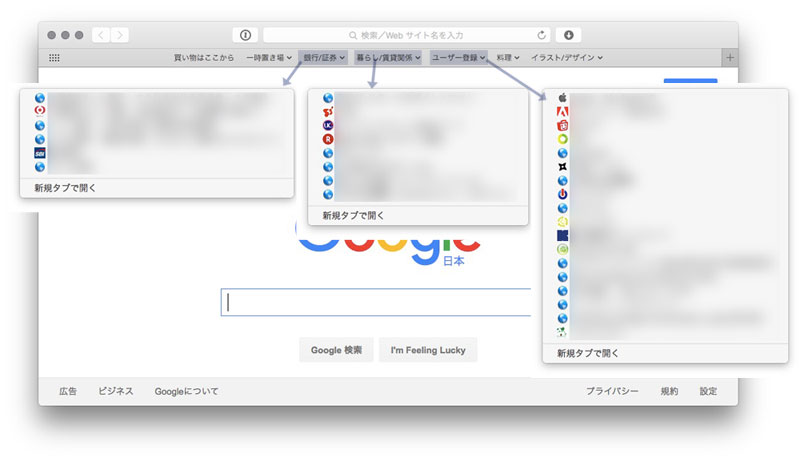This screenshot has height=458, width=800.
Task: Open the yellow circle icon bookmark
Action: tap(562, 222)
